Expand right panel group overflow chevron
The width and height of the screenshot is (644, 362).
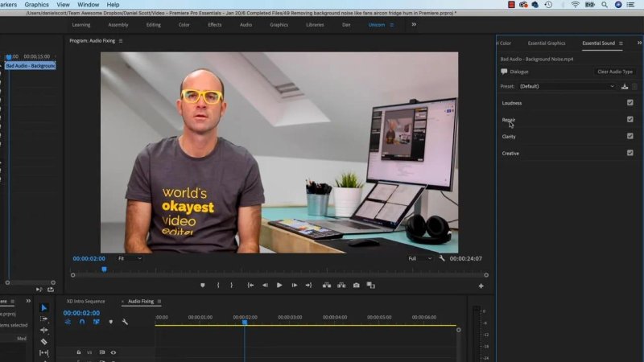tap(639, 43)
